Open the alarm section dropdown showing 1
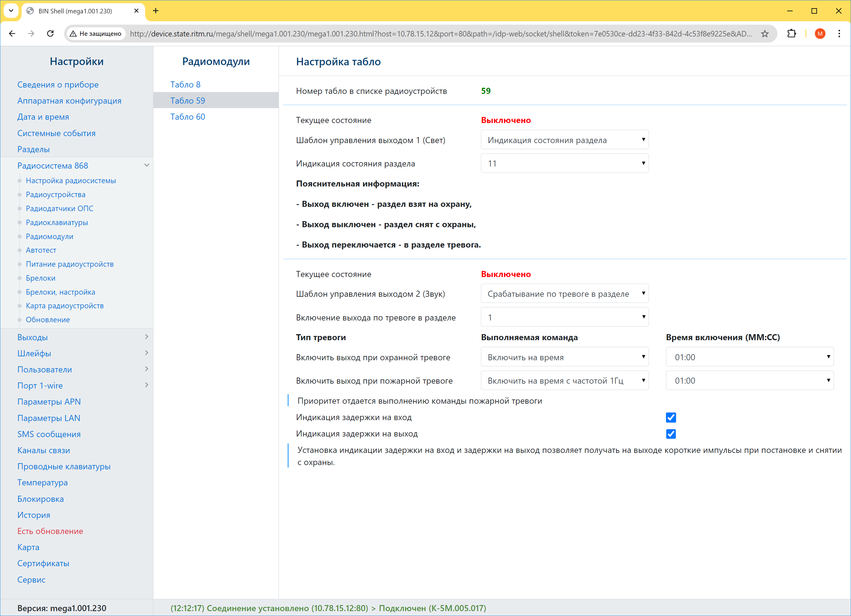 pos(564,317)
